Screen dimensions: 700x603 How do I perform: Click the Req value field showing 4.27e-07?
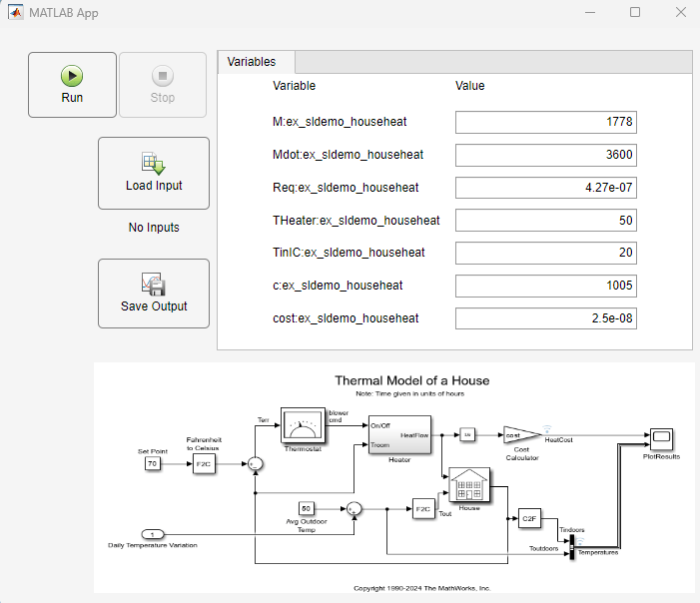[546, 188]
